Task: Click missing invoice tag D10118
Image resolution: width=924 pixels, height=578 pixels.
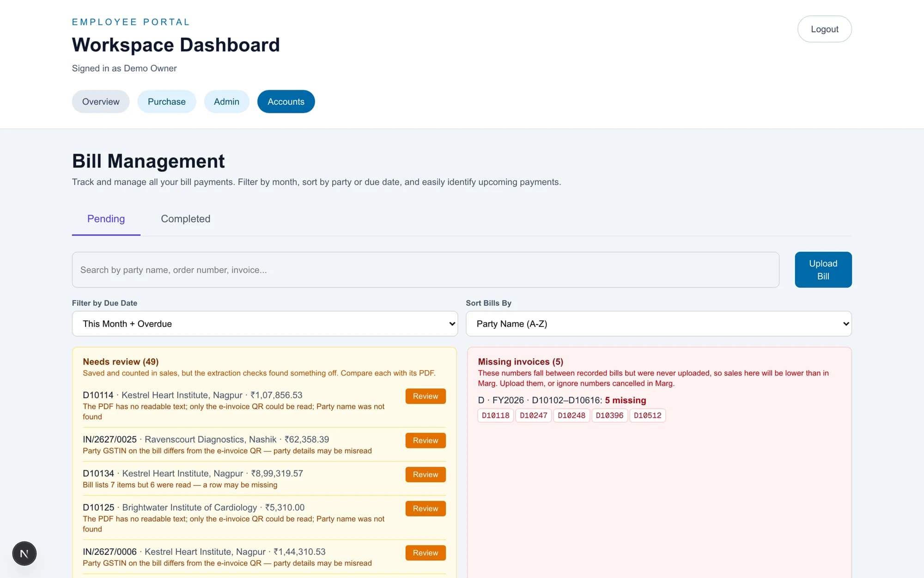Action: (496, 416)
